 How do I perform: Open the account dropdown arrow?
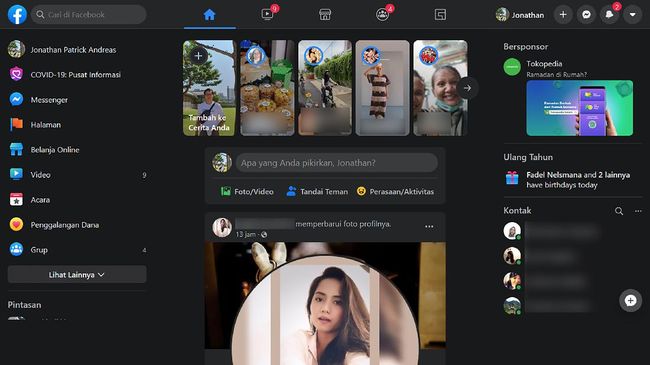(633, 15)
